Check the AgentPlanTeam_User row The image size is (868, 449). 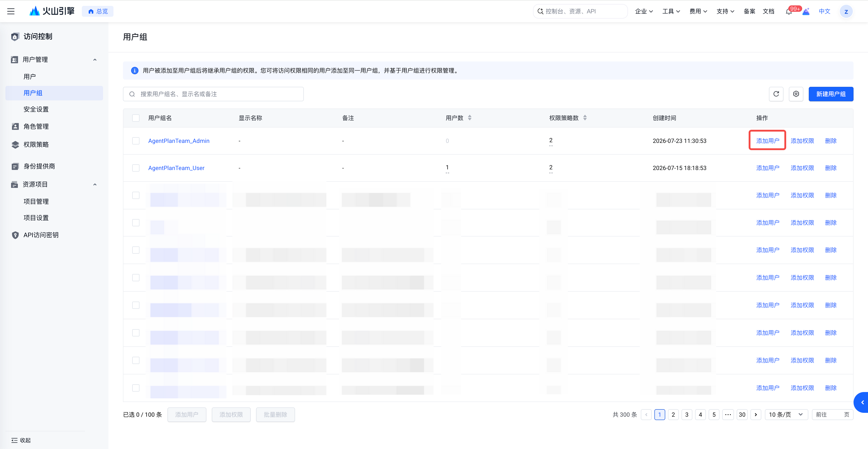click(x=136, y=168)
